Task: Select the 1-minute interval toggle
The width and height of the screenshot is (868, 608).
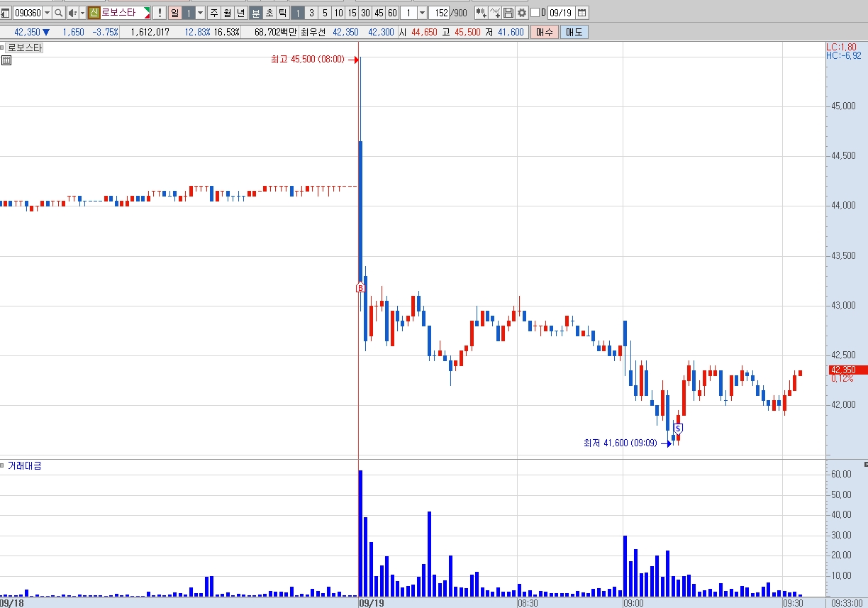Action: coord(298,13)
